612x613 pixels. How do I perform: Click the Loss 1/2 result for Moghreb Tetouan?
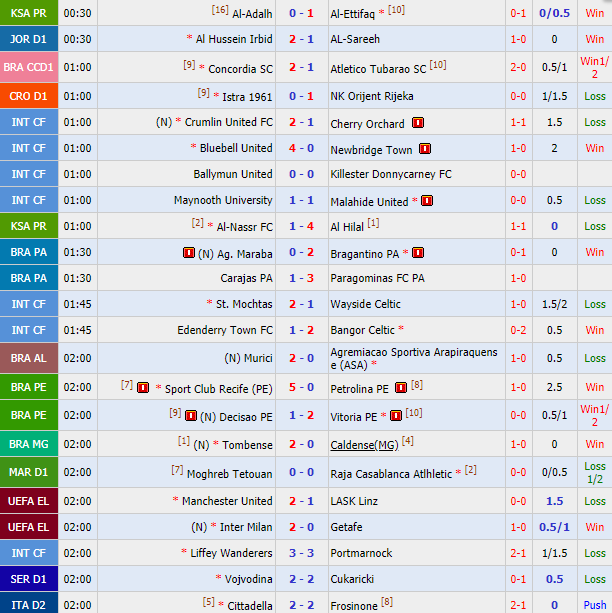(x=595, y=473)
